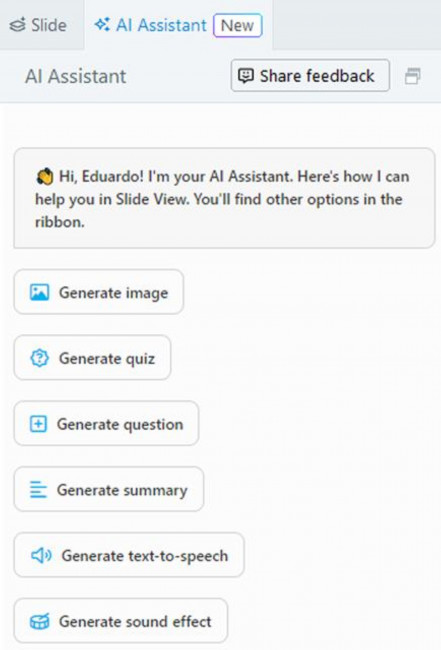The height and width of the screenshot is (650, 441).
Task: Launch Generate text-to-speech
Action: pos(129,555)
